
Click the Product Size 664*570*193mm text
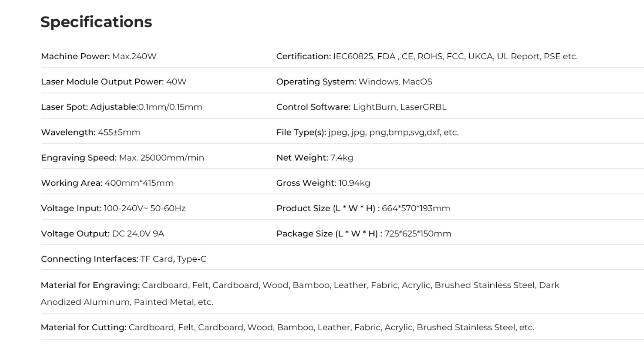tap(363, 208)
